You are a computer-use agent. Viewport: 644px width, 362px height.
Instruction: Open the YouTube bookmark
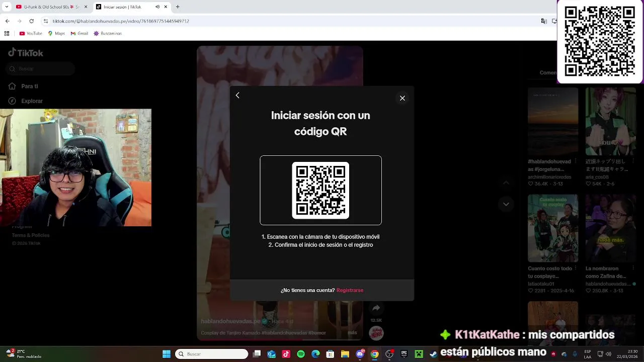pyautogui.click(x=31, y=34)
